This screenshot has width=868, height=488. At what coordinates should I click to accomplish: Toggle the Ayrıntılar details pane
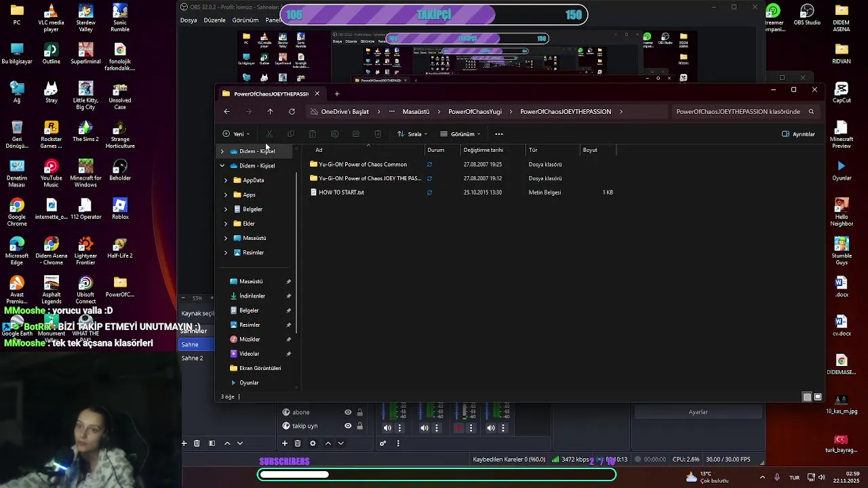799,134
